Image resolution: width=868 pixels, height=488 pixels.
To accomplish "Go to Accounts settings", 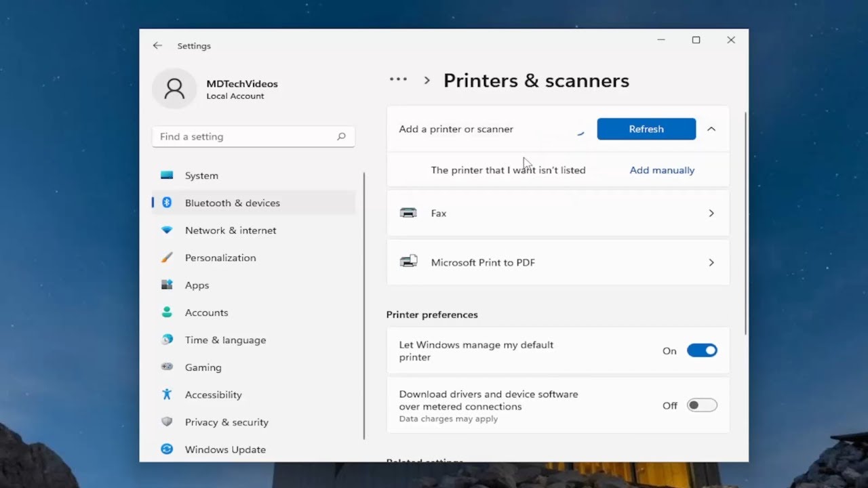I will pos(254,312).
